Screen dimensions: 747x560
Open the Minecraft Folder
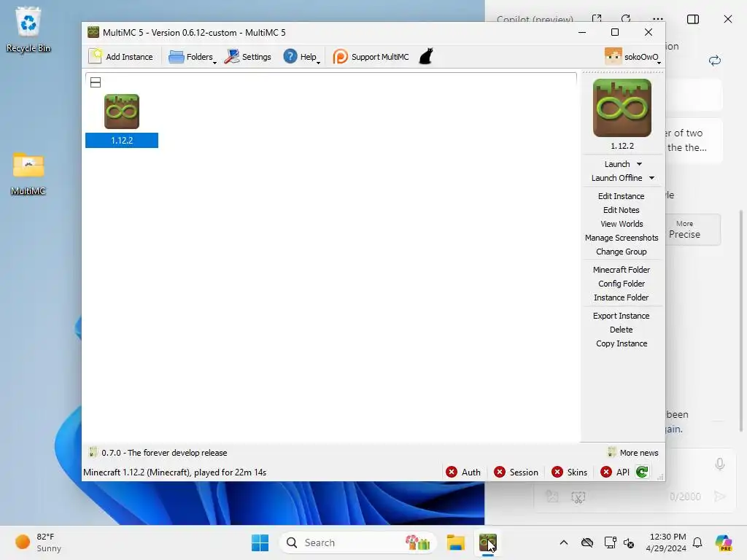coord(622,270)
